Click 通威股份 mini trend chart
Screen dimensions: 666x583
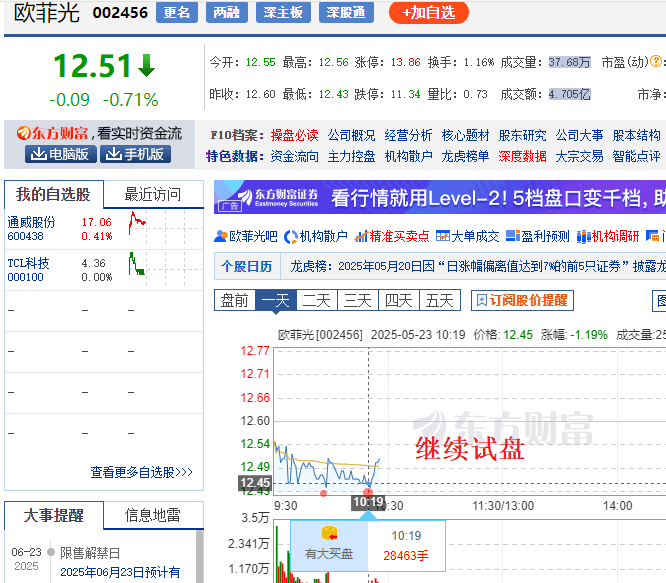(x=137, y=223)
